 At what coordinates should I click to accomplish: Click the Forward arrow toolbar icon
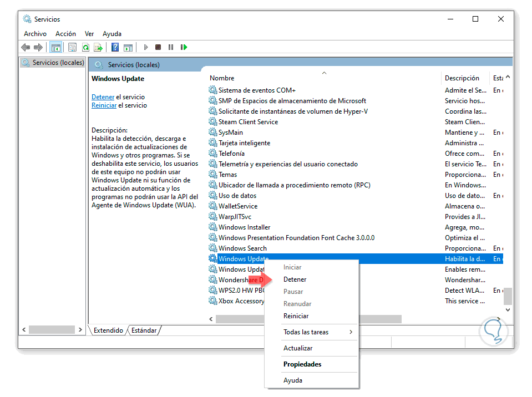click(38, 48)
